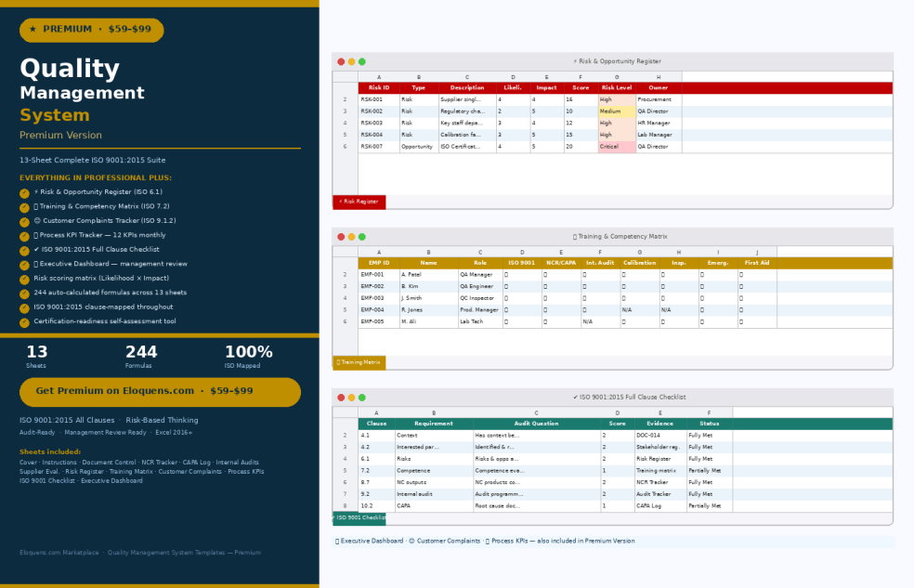Click the Lab Manager owner cell
This screenshot has width=914, height=588.
[659, 136]
